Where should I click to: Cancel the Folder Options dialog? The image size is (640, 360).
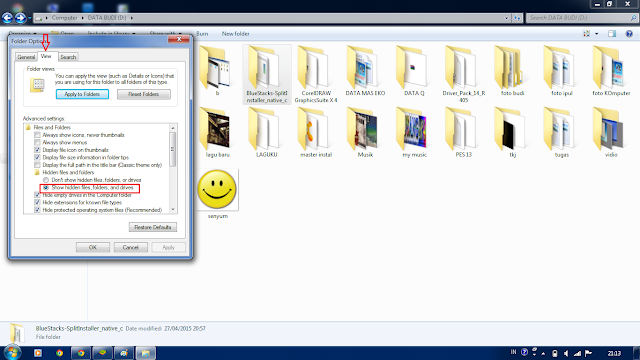pos(131,247)
